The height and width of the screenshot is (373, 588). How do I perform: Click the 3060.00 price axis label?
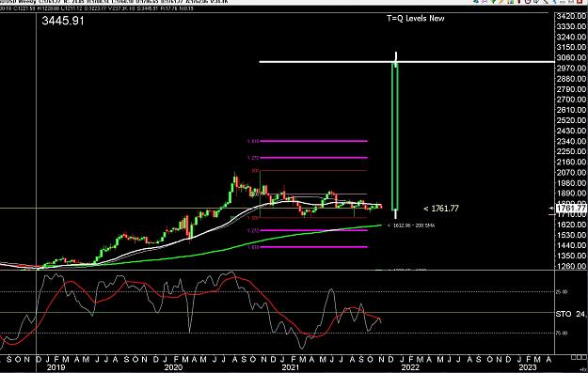571,57
